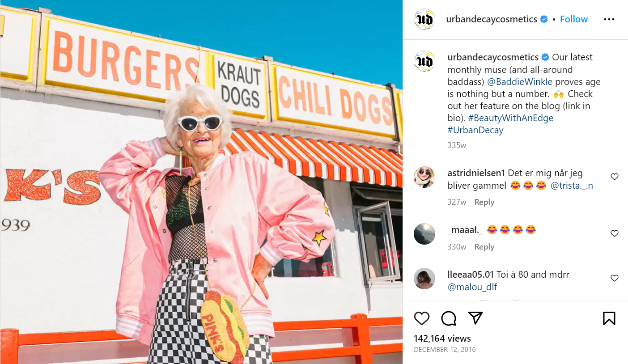Viewport: 628px width, 364px height.
Task: View lleeaa05.01 profile picture
Action: (x=424, y=279)
